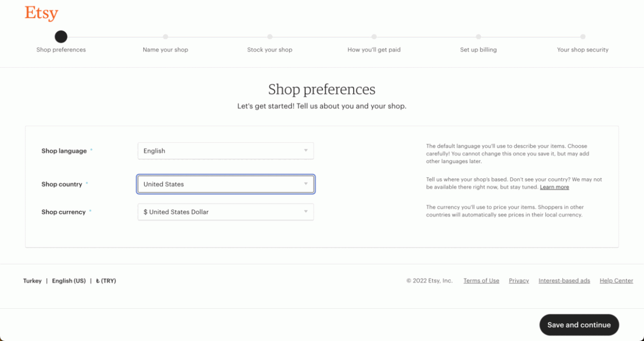Click the Etsy logo
Screen dimensions: 644x341
pyautogui.click(x=41, y=12)
